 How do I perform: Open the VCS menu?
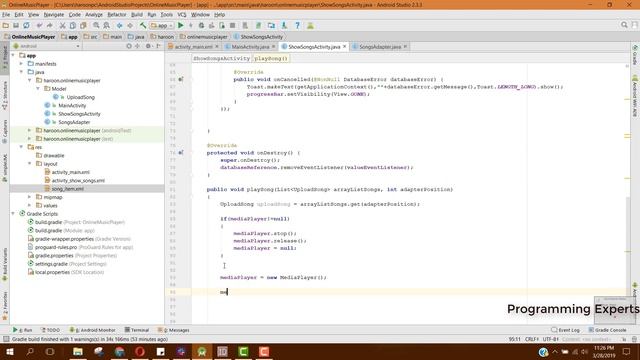[182, 14]
